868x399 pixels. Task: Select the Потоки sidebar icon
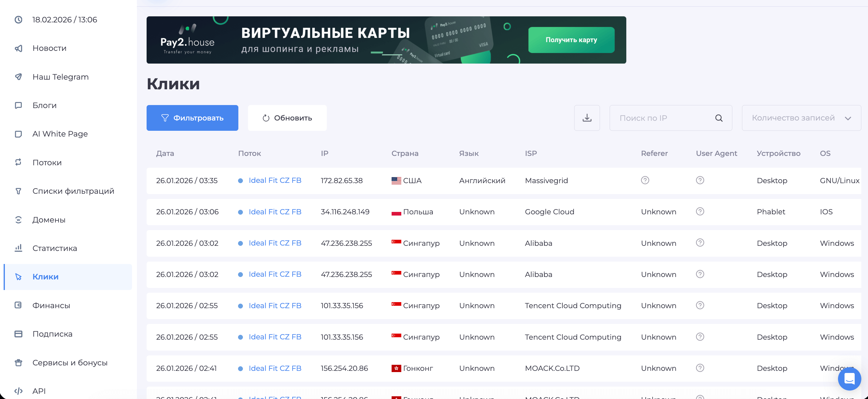[18, 162]
